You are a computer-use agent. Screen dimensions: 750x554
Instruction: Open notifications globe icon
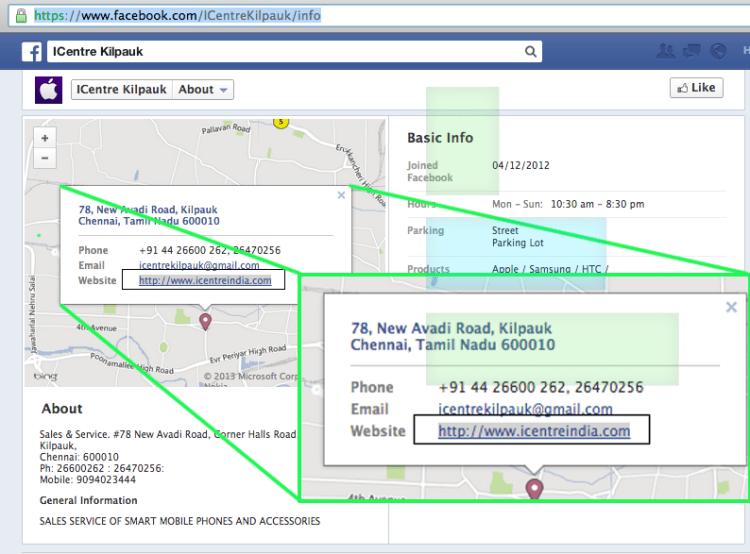coord(718,51)
